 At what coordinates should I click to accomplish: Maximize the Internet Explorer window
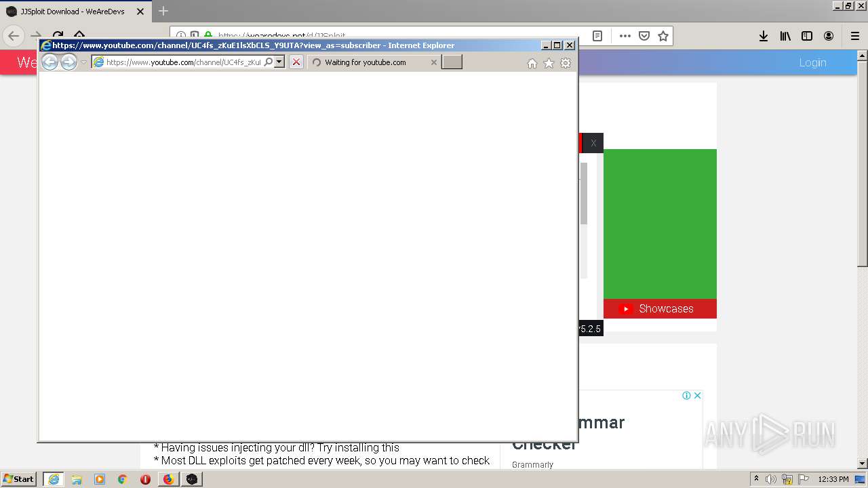[557, 45]
